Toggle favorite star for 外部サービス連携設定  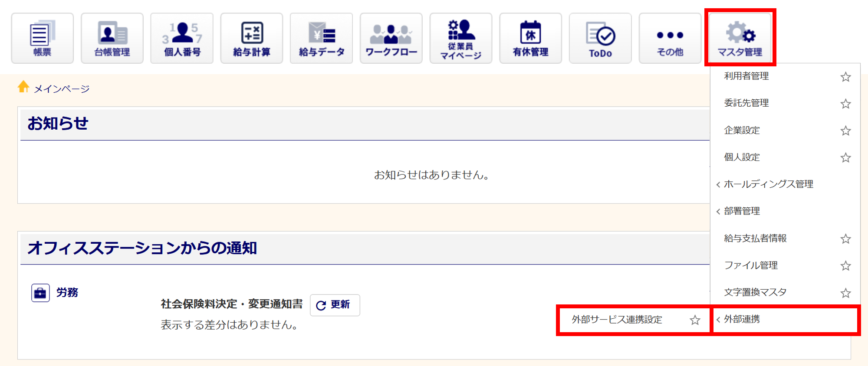coord(695,320)
